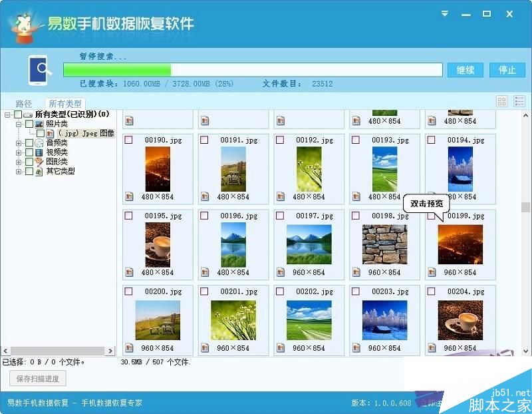Click the video category icon 视频类
Viewport: 532px width, 414px height.
click(39, 152)
